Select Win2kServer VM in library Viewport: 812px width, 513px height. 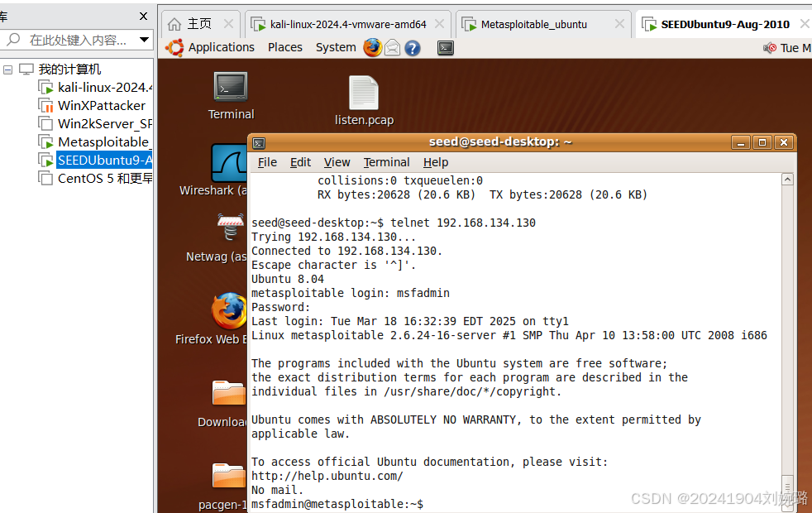[x=105, y=124]
